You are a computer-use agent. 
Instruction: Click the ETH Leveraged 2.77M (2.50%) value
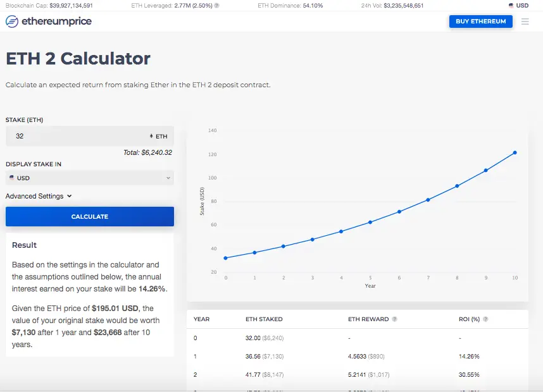(193, 6)
